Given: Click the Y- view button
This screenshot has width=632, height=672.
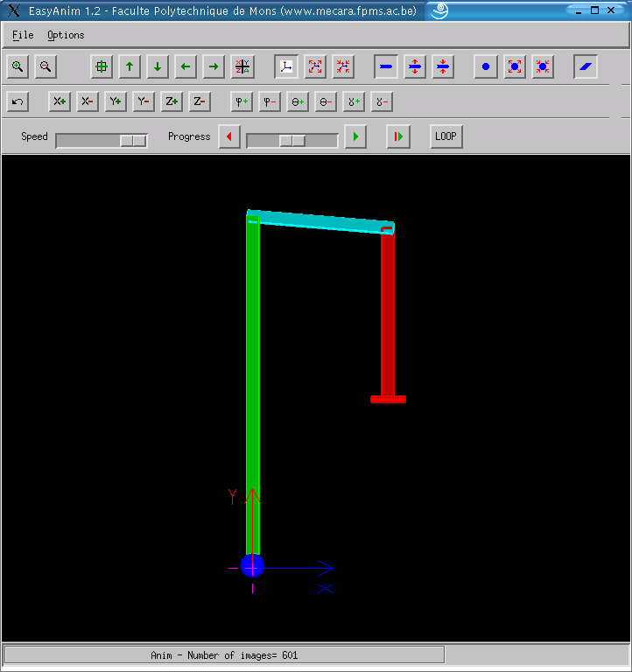Looking at the screenshot, I should (x=144, y=101).
